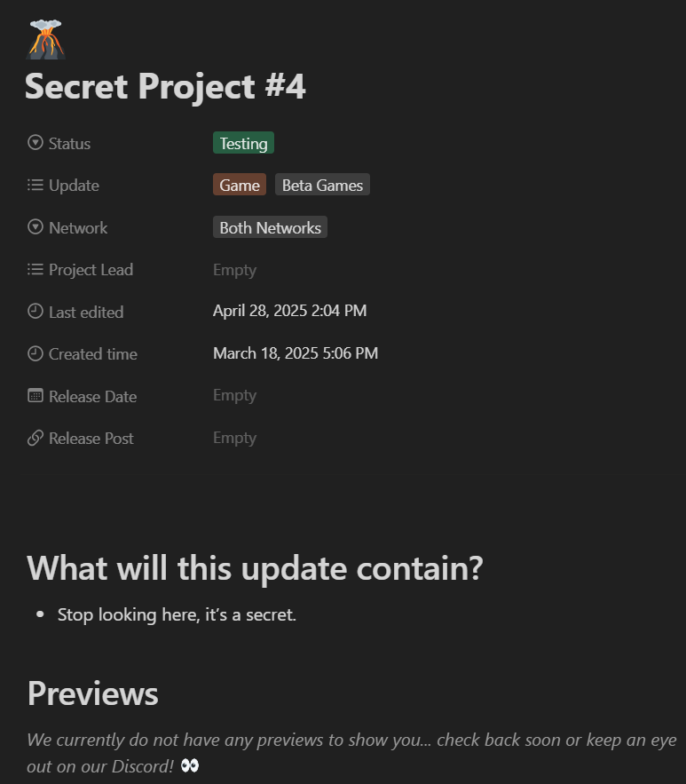Click the Last edited clock icon
Image resolution: width=686 pixels, height=784 pixels.
coord(35,312)
